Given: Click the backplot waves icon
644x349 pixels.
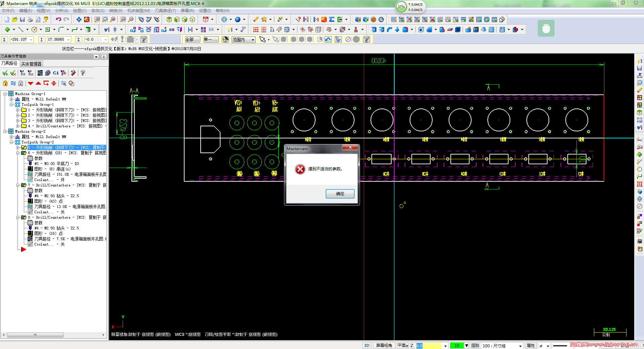Looking at the screenshot, I should [x=40, y=73].
